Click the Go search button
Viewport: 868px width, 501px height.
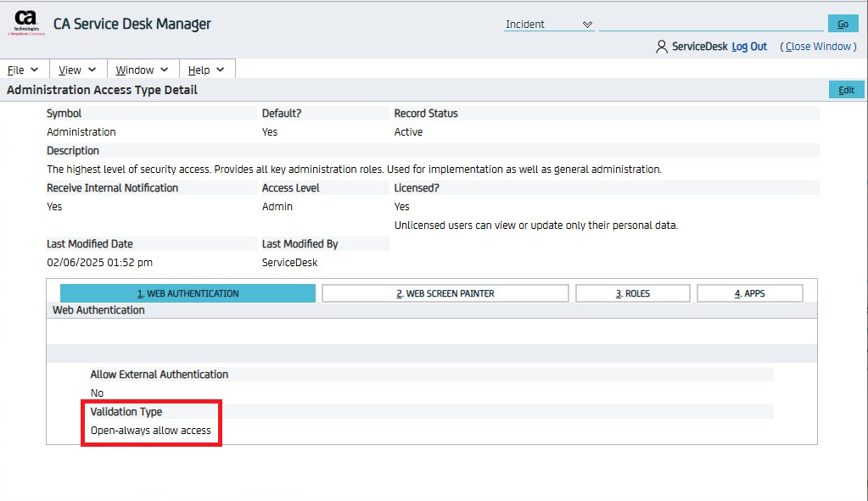click(843, 24)
